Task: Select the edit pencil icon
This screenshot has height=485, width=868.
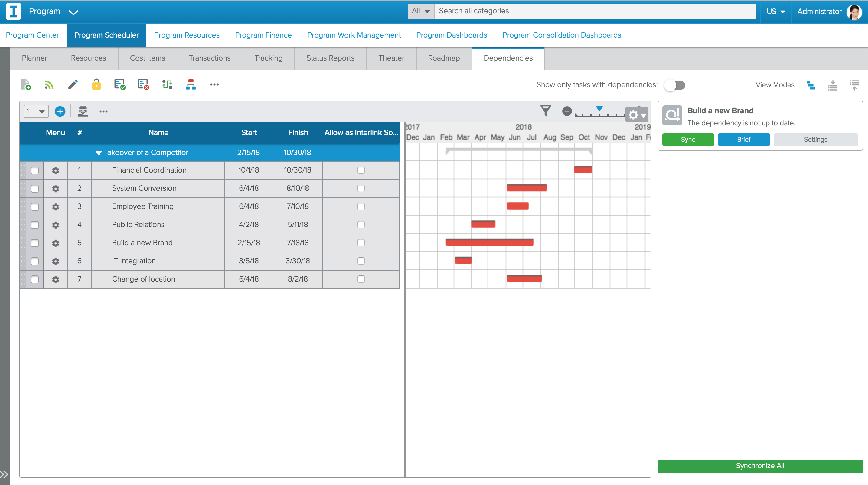Action: [x=73, y=84]
